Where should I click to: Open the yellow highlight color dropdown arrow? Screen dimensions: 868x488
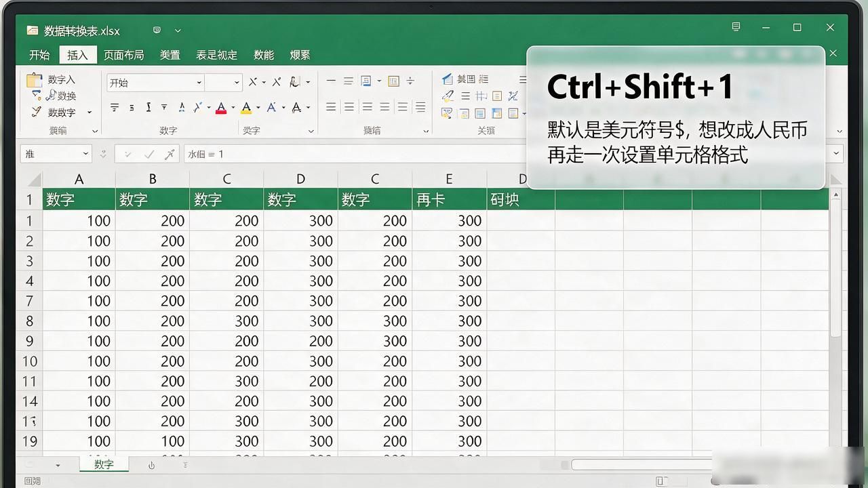tap(258, 108)
